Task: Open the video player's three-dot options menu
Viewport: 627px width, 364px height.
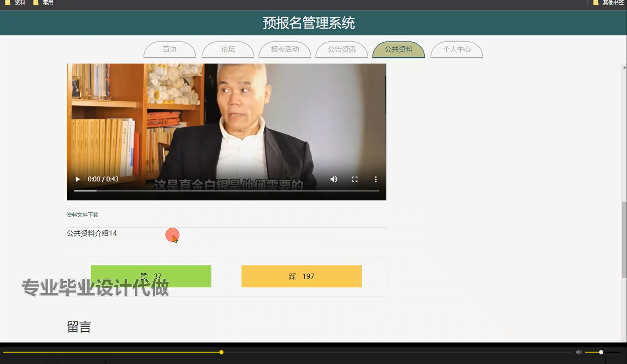Action: 376,179
